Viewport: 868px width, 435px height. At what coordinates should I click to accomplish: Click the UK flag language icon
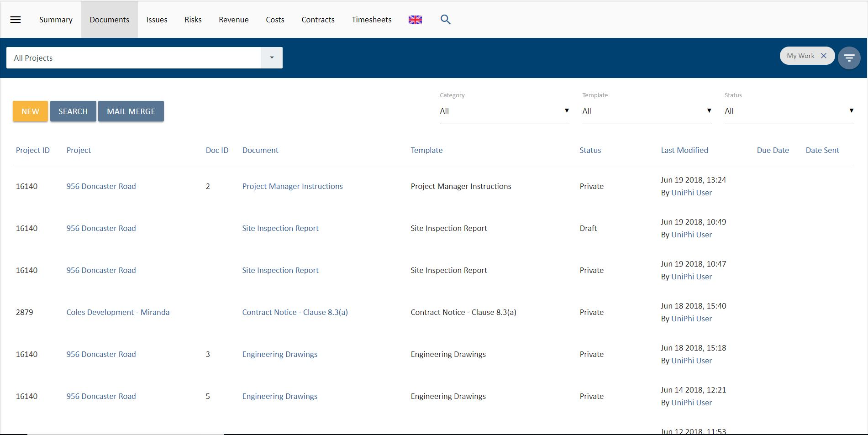pos(415,20)
